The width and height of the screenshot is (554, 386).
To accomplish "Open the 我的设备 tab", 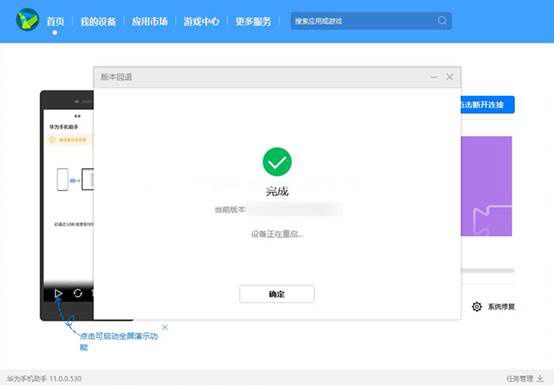I will pyautogui.click(x=98, y=22).
